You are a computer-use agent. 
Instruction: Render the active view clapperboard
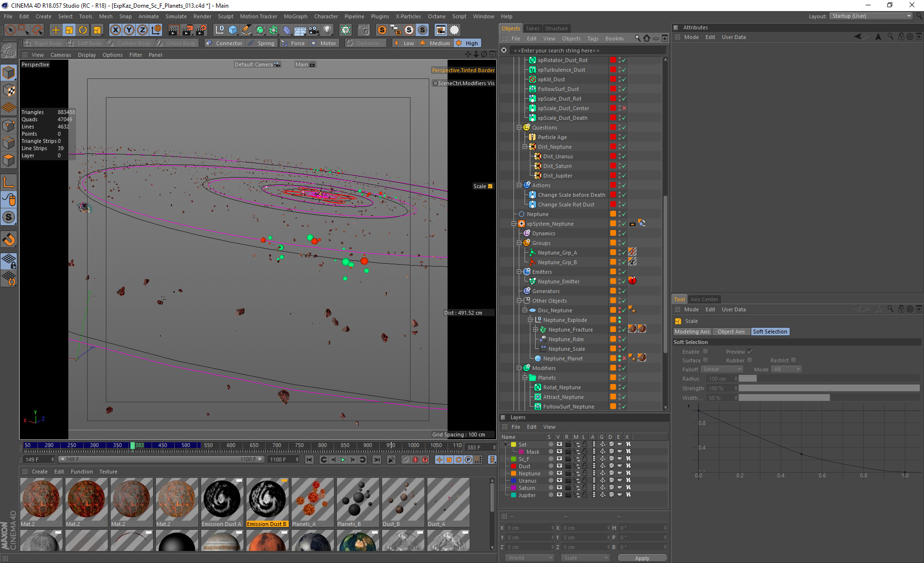pyautogui.click(x=173, y=30)
